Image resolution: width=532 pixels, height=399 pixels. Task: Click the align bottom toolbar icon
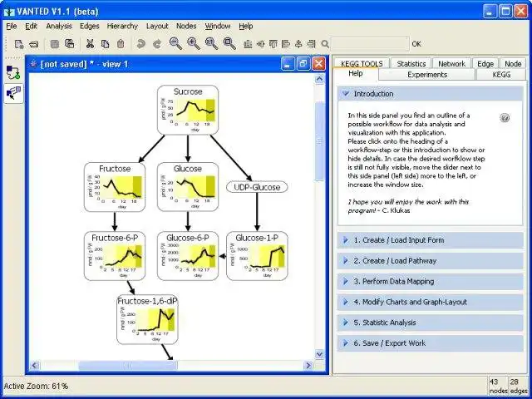coord(248,44)
